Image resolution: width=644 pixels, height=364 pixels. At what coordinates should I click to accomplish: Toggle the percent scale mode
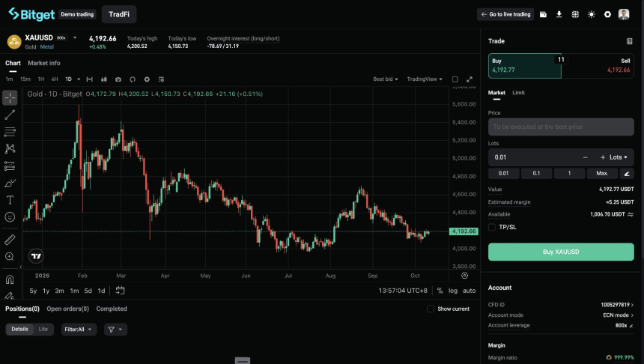pyautogui.click(x=440, y=291)
